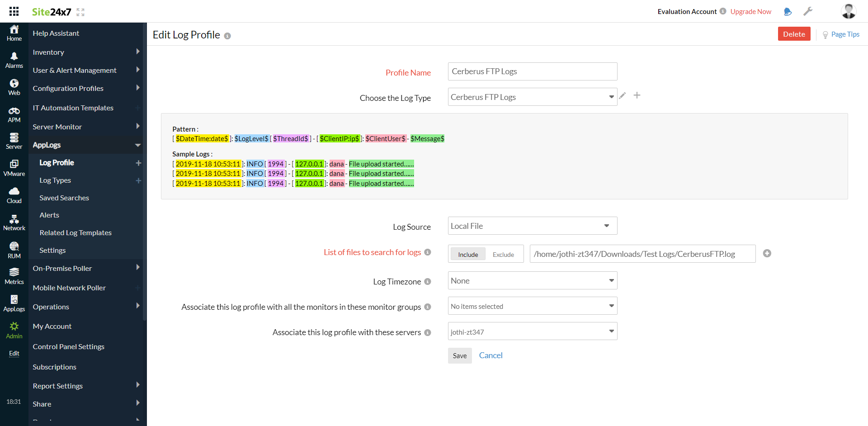The height and width of the screenshot is (426, 868).
Task: Add a new log type with the plus icon
Action: pos(637,95)
